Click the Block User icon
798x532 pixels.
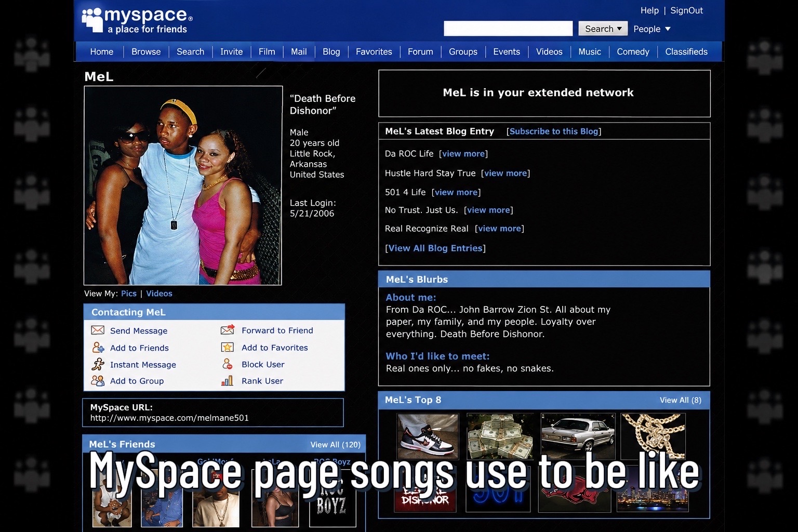(x=228, y=364)
